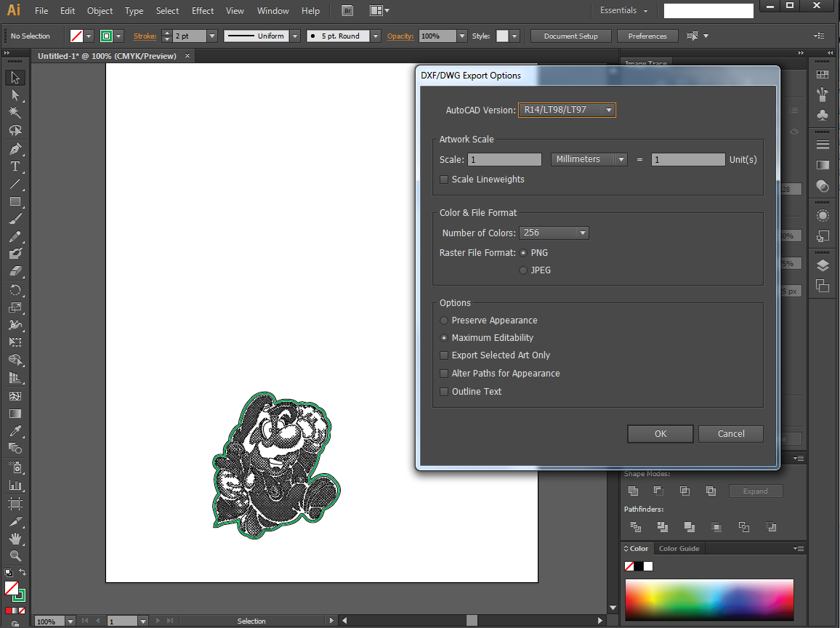Click the Bridge Br icon
The height and width of the screenshot is (628, 840).
tap(347, 11)
